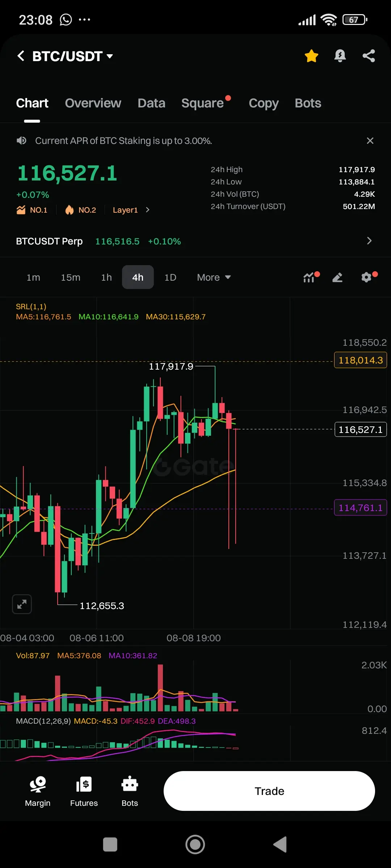Image resolution: width=391 pixels, height=868 pixels.
Task: Tap the large 116,527.1 last price
Action: pos(67,173)
